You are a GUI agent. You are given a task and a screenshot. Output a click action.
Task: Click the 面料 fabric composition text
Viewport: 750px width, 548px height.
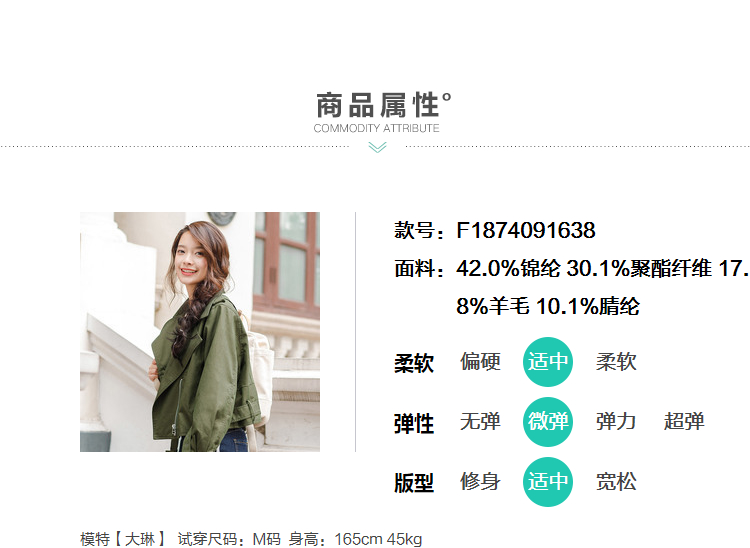point(572,287)
